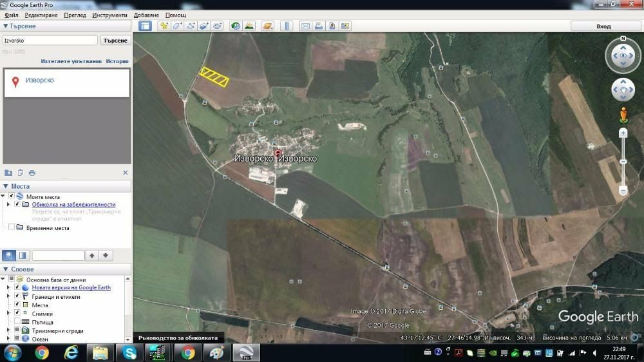Click View in Google Maps toolbar icon
Viewport: 644px width, 362px height.
coord(345,26)
